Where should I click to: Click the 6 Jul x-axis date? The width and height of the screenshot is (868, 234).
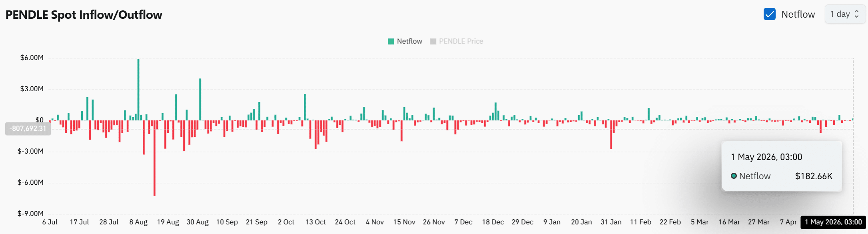tap(50, 222)
